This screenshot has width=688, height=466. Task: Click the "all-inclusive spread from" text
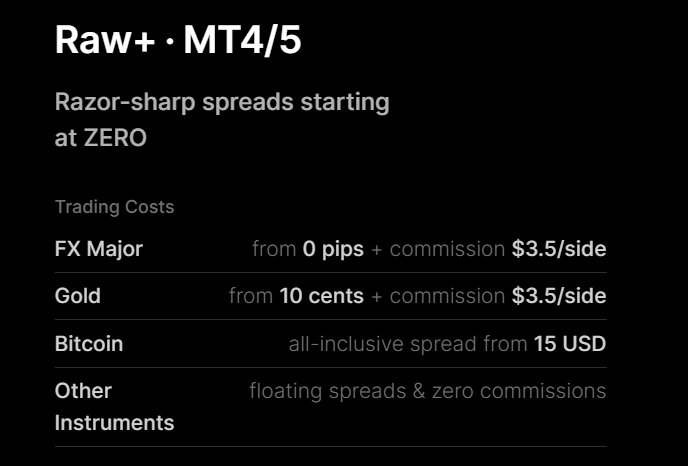[x=408, y=344]
